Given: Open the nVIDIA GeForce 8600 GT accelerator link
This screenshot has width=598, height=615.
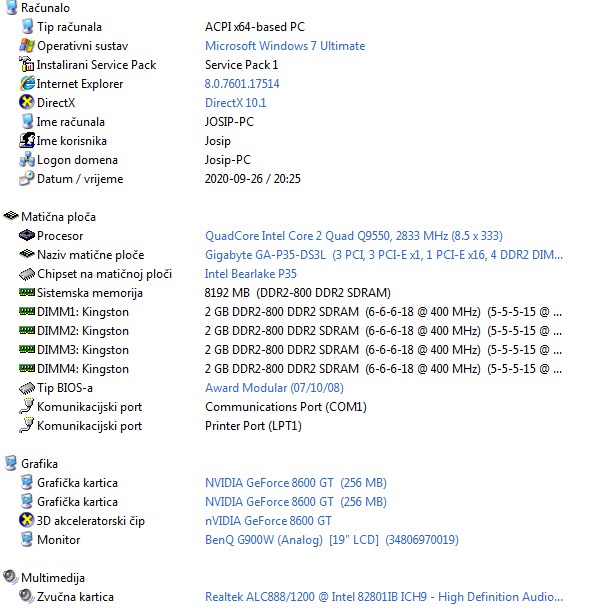Looking at the screenshot, I should tap(268, 521).
